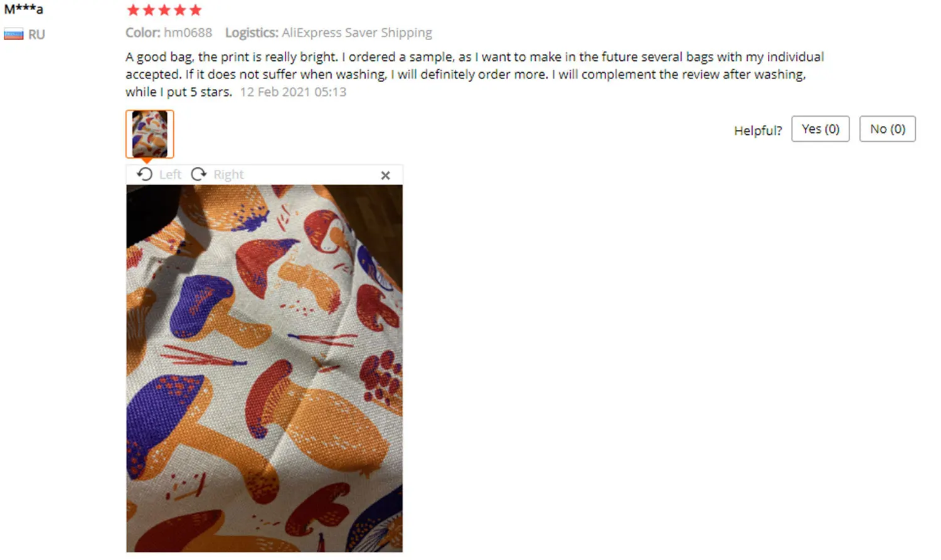Click the RU country label
The image size is (941, 560).
coord(36,34)
